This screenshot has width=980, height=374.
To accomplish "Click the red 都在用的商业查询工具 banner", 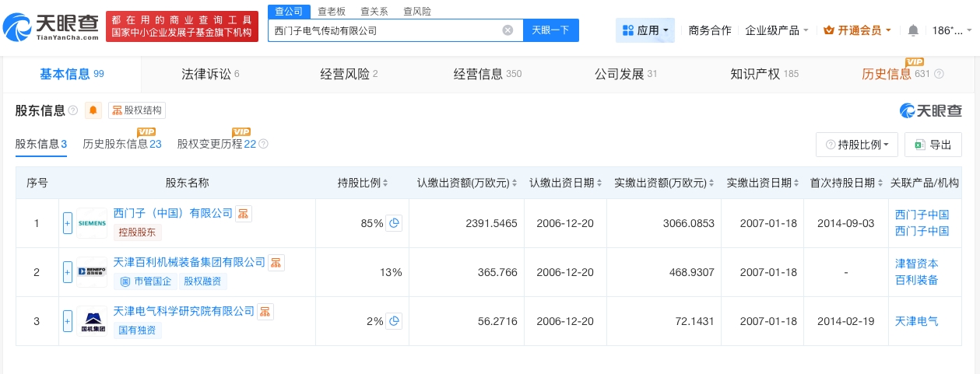I will pyautogui.click(x=184, y=27).
